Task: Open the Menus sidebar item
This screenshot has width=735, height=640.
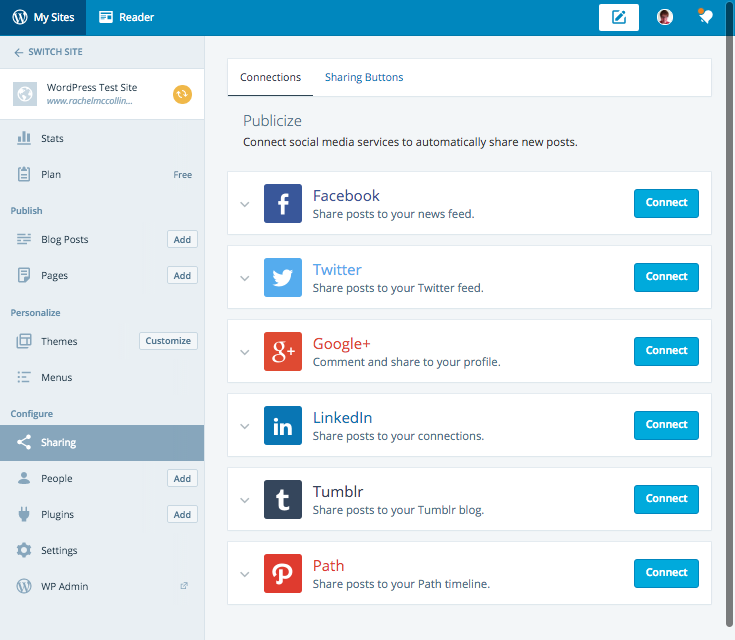Action: click(x=102, y=377)
